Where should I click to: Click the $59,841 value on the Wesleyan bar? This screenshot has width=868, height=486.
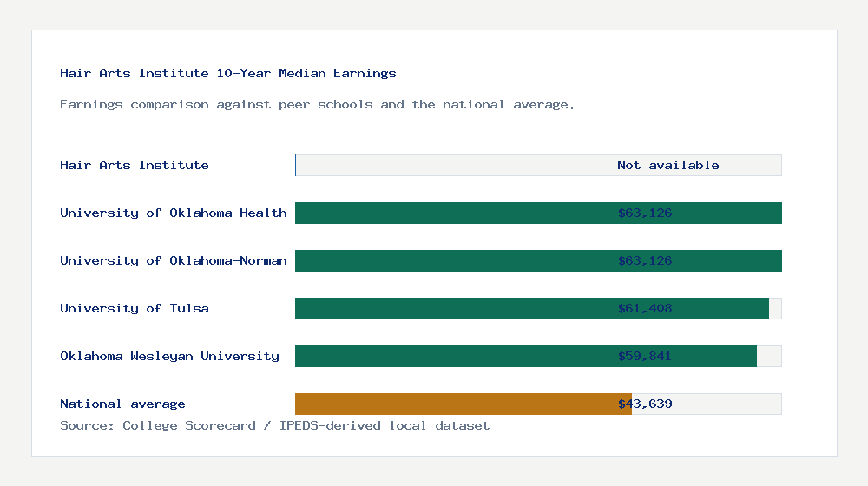pos(645,356)
